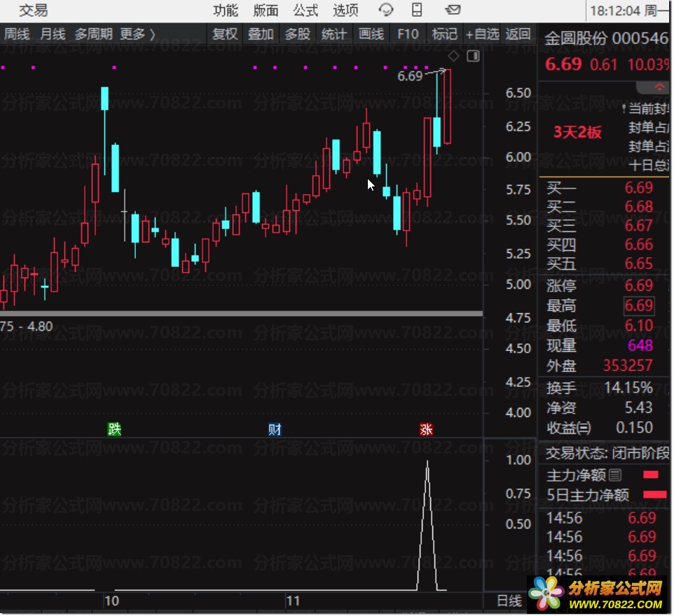Click the 买五 price 6.65
Screen dimensions: 674x616
[x=638, y=263]
